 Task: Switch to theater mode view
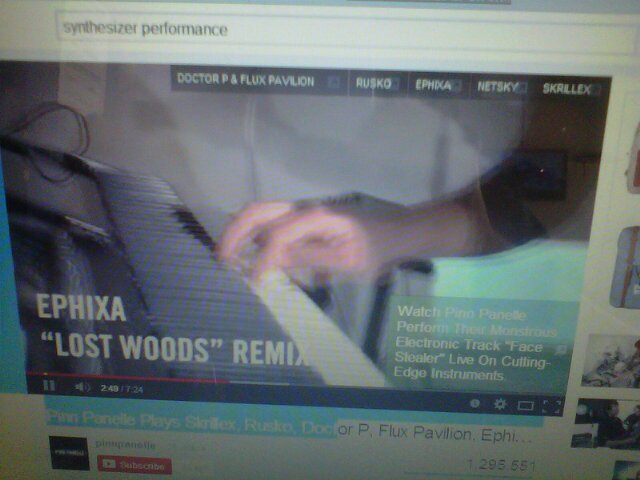click(x=525, y=406)
